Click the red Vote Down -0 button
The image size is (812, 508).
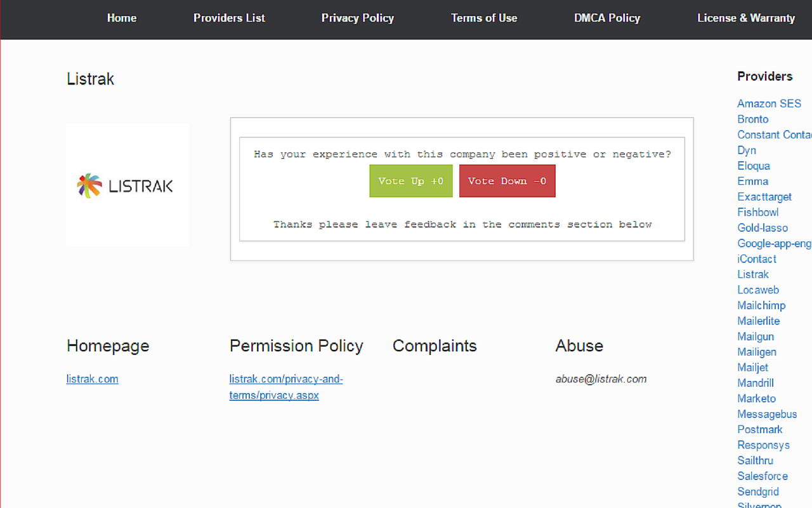pyautogui.click(x=507, y=181)
